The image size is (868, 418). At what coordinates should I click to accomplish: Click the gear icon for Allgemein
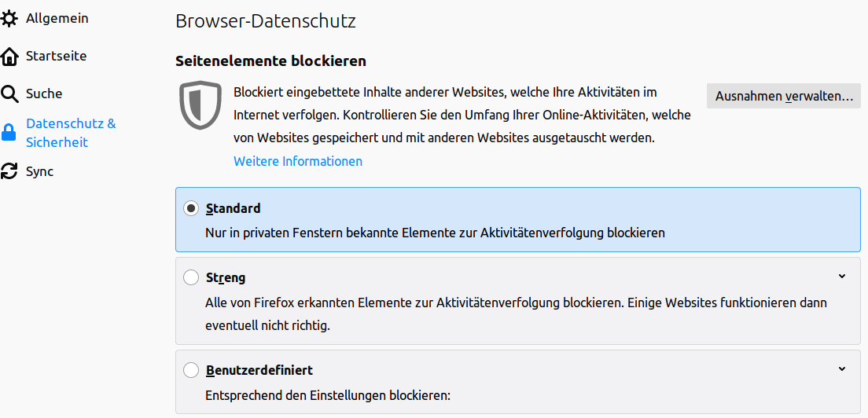[x=9, y=18]
